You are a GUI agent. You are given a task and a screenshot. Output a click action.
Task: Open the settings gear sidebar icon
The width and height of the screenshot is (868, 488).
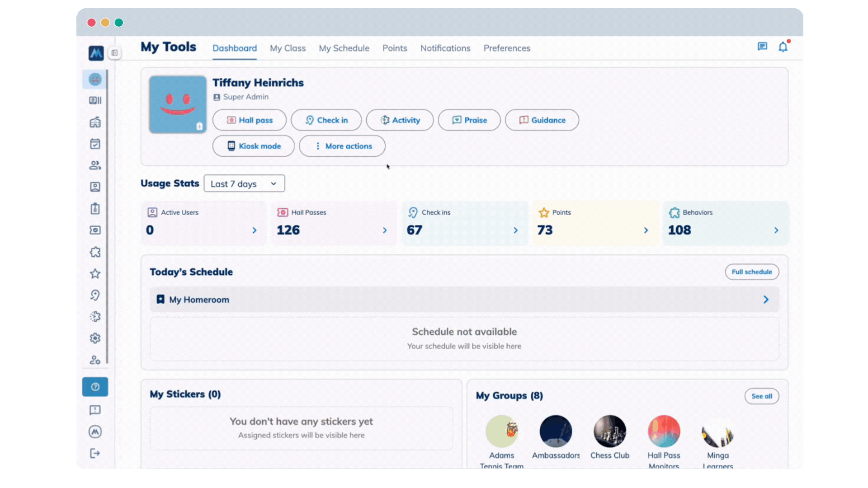click(x=95, y=338)
